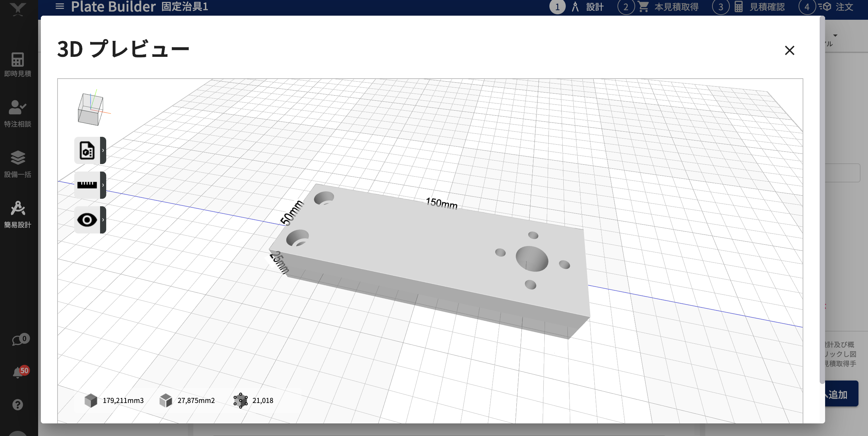Click the 21,018 vertex count value
868x436 pixels.
[263, 401]
